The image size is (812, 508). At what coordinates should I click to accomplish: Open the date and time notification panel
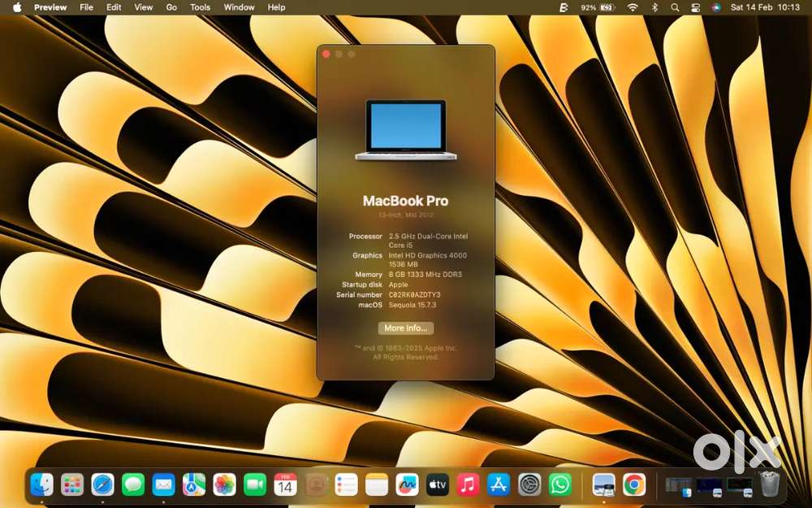[765, 7]
